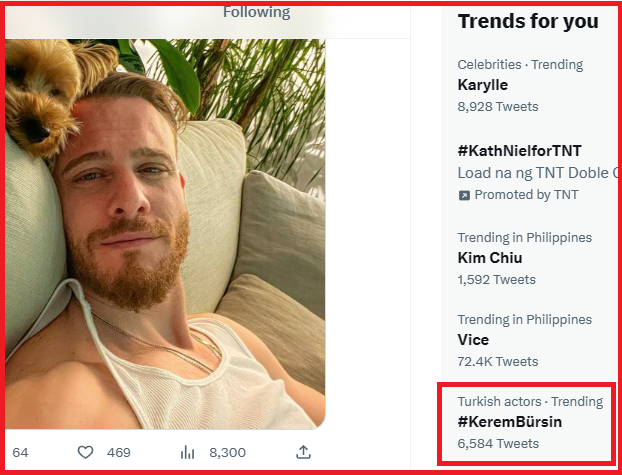Viewport: 622px width, 475px height.
Task: Open the Karylle trending topic
Action: coord(483,85)
